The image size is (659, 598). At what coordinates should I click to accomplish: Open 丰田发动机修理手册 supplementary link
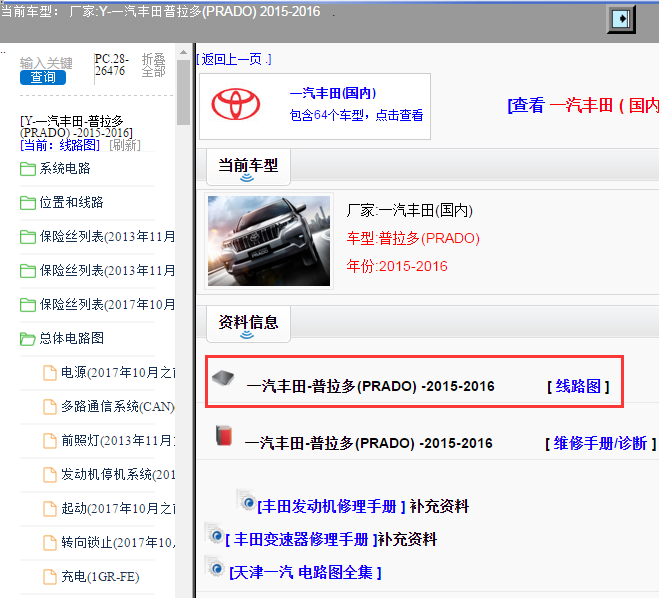331,506
